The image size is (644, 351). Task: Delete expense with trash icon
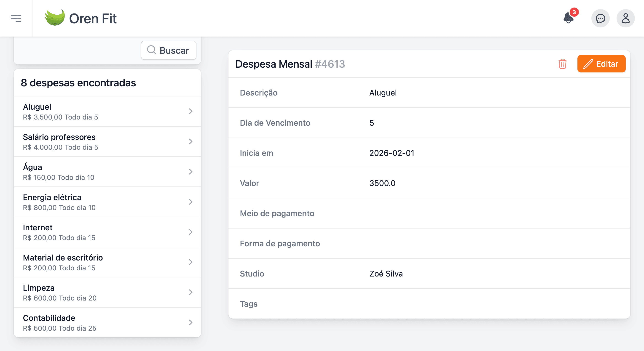[563, 64]
